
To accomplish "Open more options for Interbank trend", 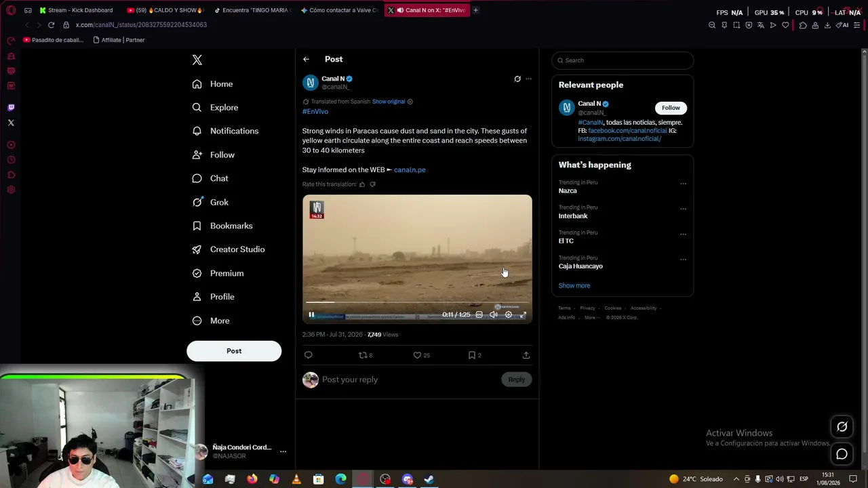I will point(683,208).
